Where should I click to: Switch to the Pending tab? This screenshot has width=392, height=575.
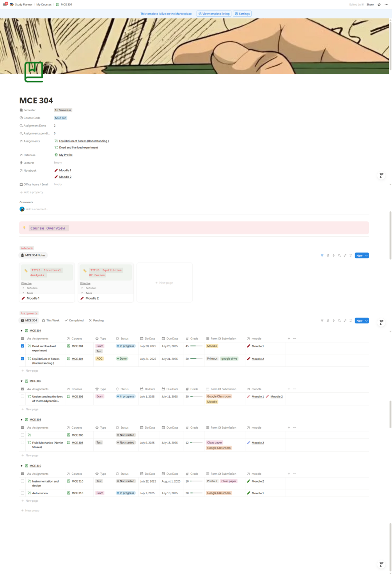(x=96, y=321)
